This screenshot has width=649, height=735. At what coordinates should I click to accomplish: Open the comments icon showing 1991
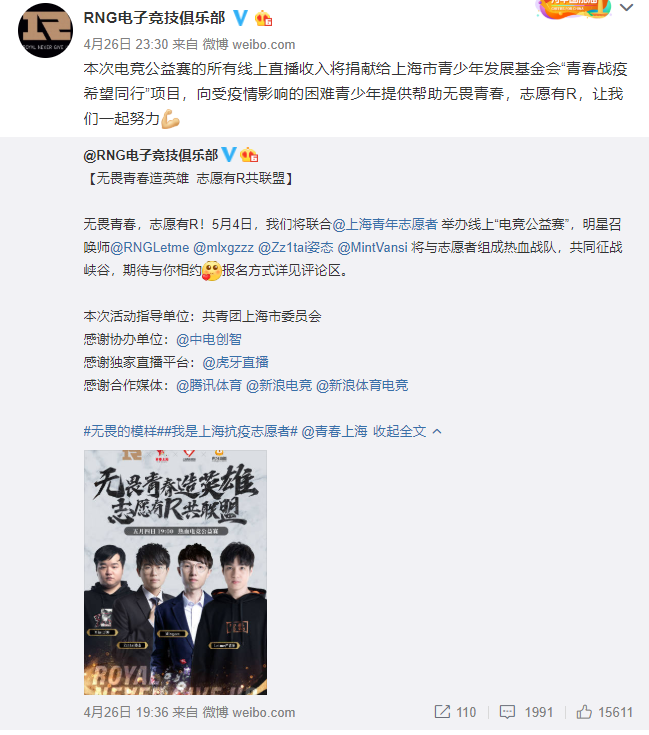pyautogui.click(x=507, y=712)
